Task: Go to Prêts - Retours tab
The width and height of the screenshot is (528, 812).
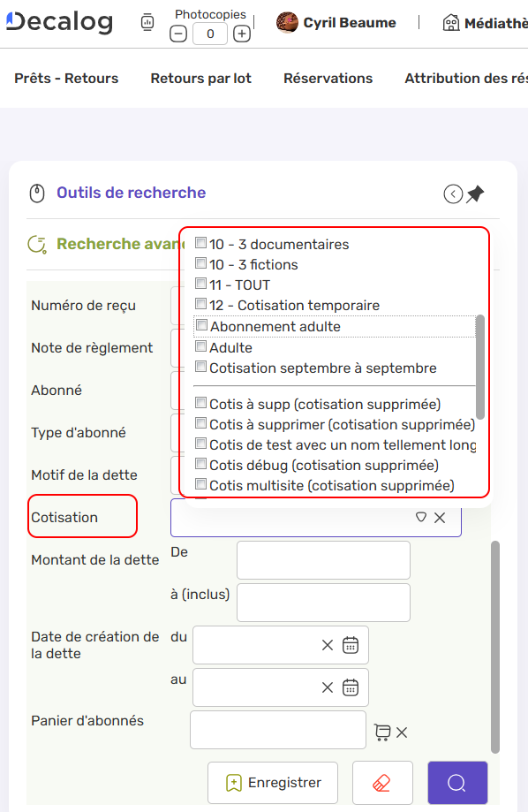Action: click(x=66, y=79)
